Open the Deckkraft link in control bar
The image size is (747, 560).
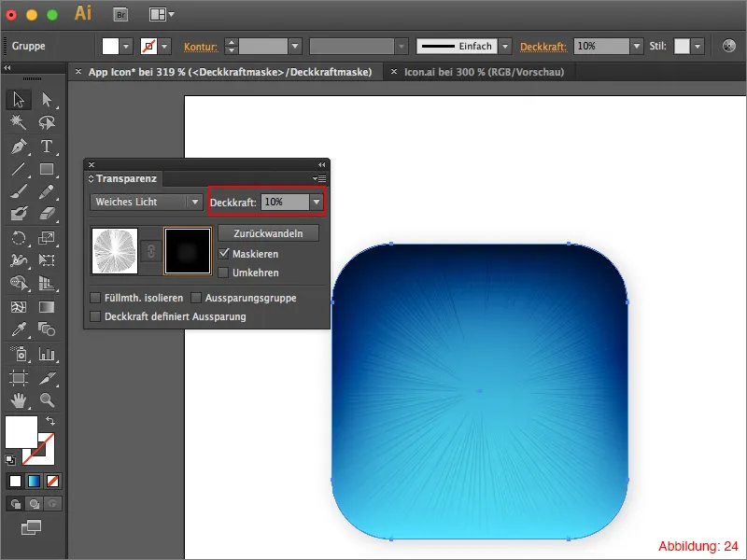pos(543,47)
